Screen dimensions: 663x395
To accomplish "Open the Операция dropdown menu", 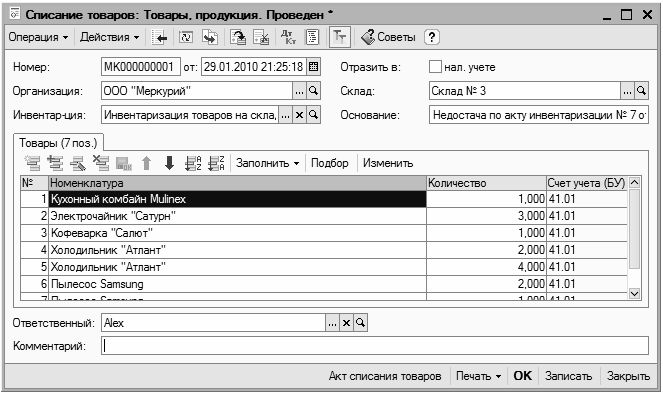I will [x=38, y=37].
